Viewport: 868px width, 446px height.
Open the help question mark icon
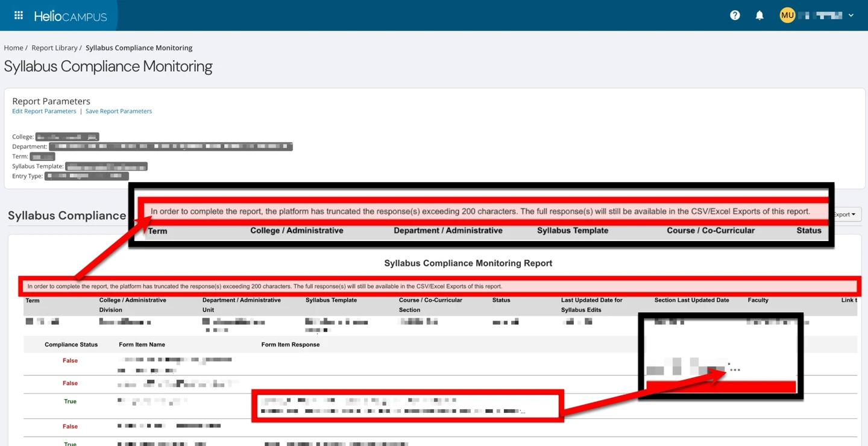(x=735, y=15)
